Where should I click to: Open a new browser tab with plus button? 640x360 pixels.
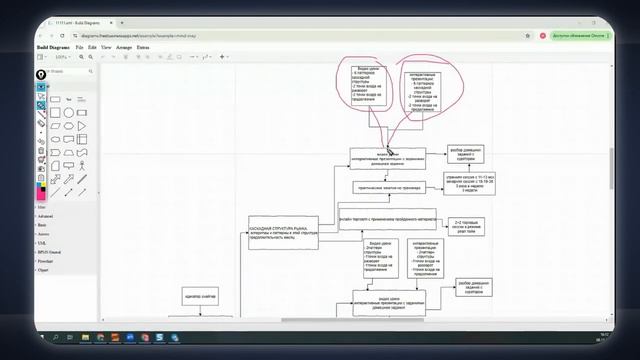tap(122, 23)
